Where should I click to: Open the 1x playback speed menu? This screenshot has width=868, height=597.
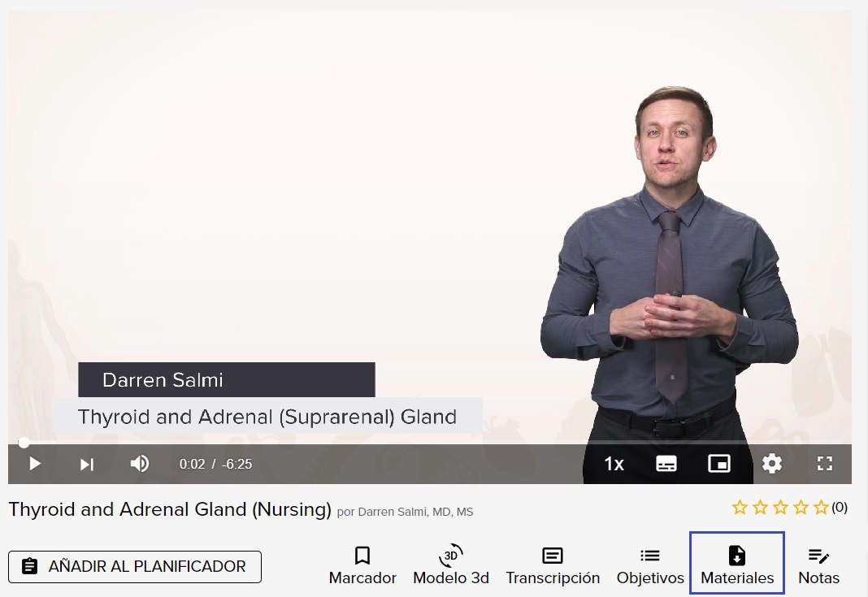pyautogui.click(x=614, y=464)
